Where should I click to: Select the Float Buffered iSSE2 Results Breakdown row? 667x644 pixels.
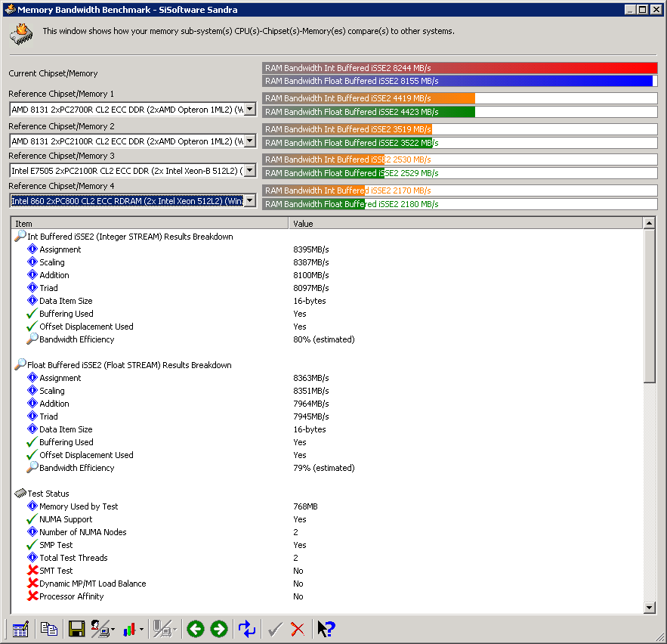129,365
